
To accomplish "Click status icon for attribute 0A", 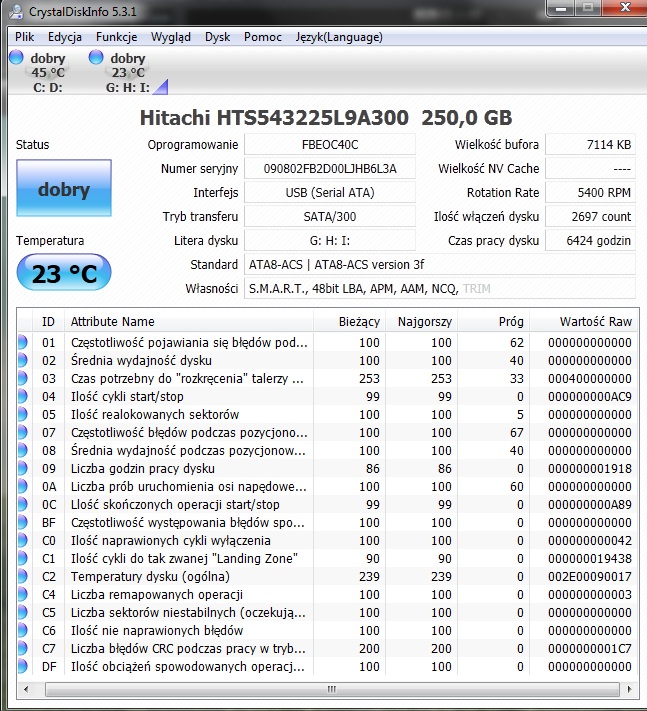I will (x=23, y=486).
